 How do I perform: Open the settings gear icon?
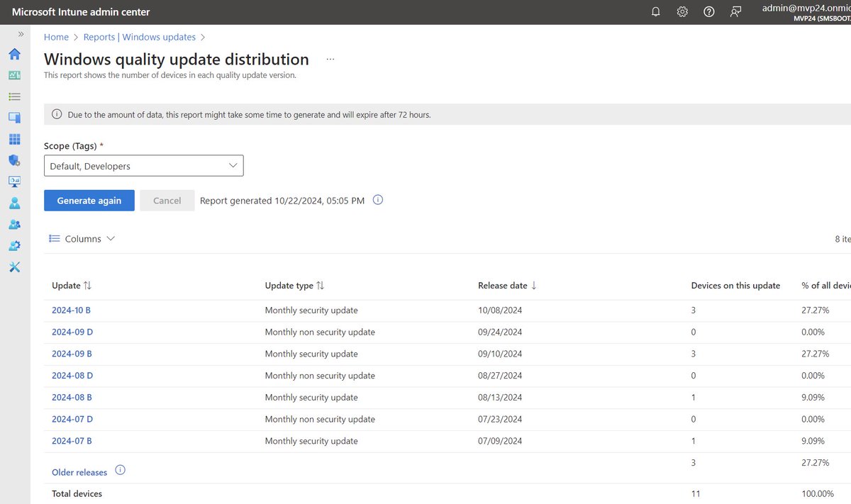682,12
